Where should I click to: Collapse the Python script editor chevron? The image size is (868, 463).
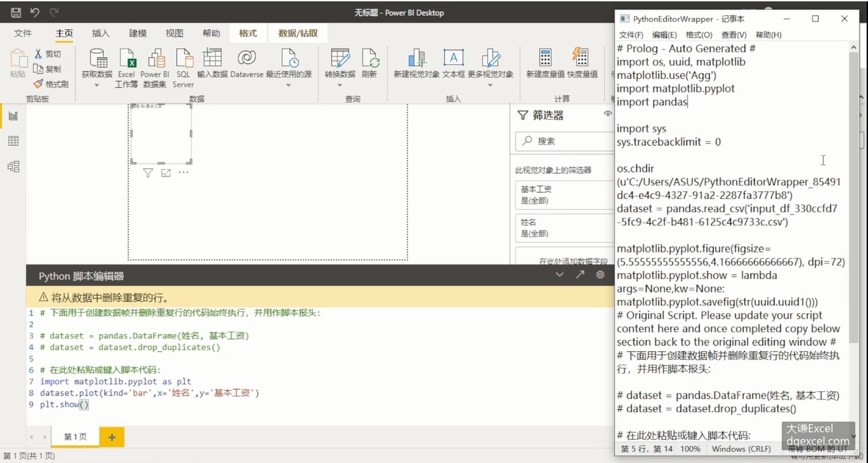click(560, 275)
